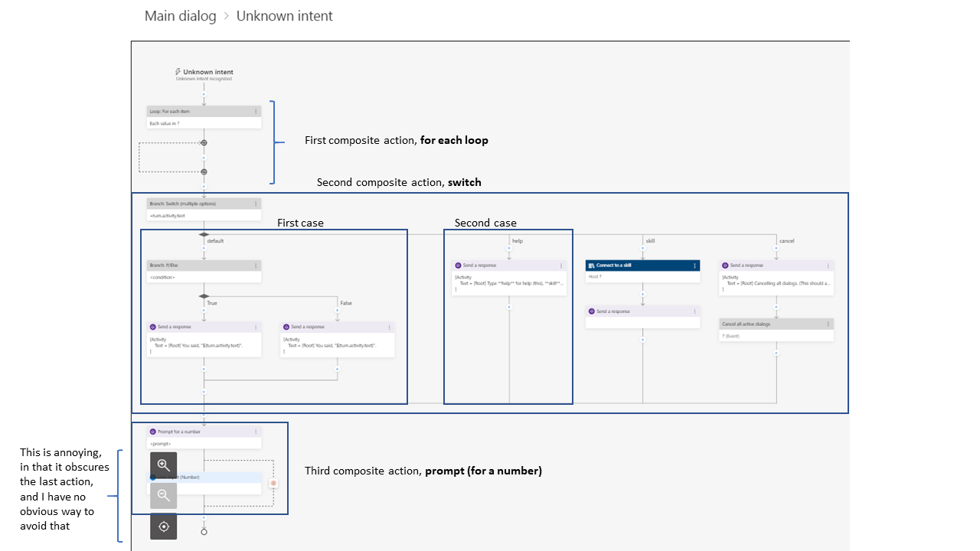The width and height of the screenshot is (980, 551).
Task: Open the kebab menu on Cancel all active dialogs
Action: pos(828,322)
